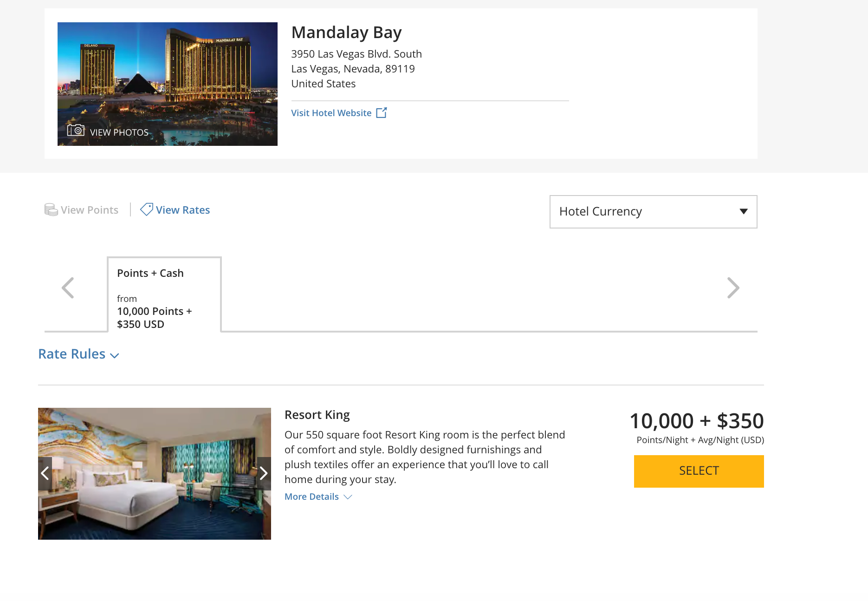
Task: Open the Hotel Currency dropdown
Action: click(x=653, y=212)
